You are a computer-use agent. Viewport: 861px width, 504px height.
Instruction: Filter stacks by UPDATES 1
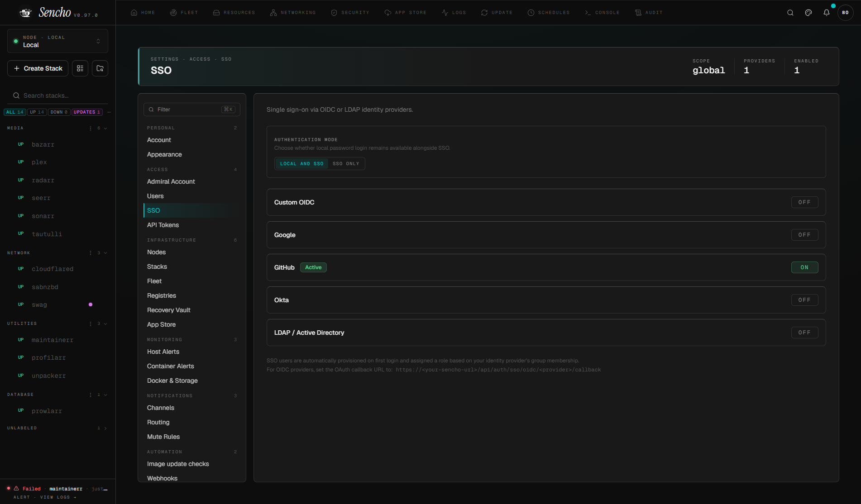click(87, 112)
